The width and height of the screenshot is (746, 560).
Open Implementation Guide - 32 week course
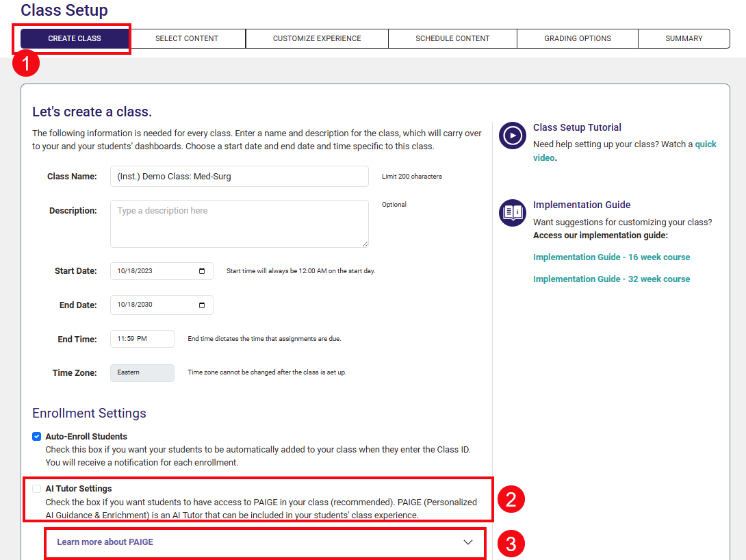[x=611, y=279]
